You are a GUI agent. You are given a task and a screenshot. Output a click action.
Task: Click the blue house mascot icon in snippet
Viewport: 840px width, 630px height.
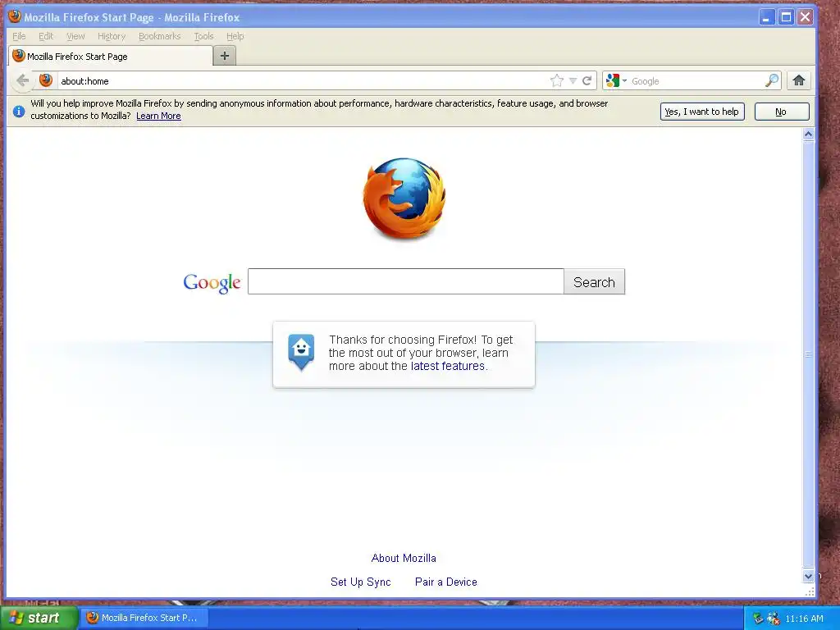(301, 352)
